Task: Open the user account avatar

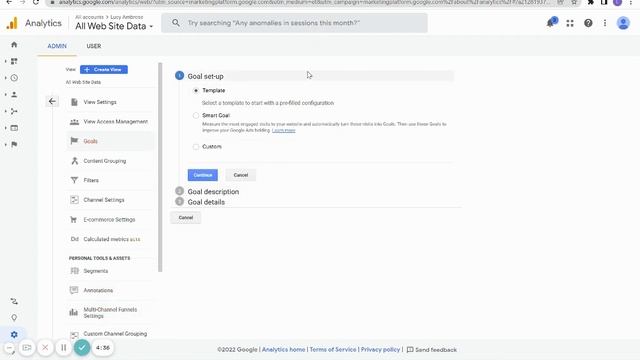Action: [x=623, y=23]
